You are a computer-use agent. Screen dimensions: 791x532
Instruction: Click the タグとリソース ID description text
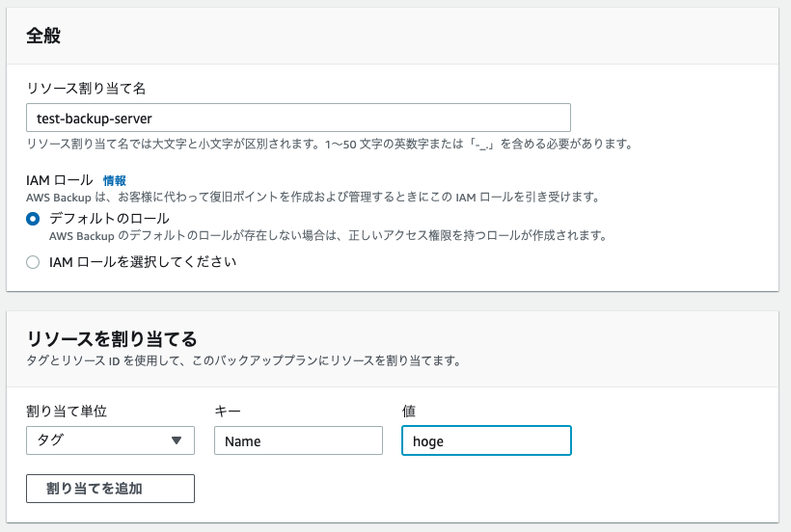tap(244, 360)
